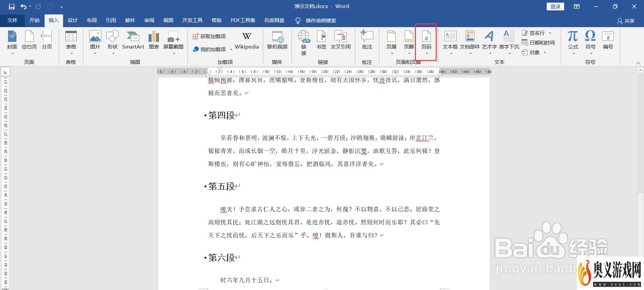Viewport: 644px width, 290px height.
Task: Switch to the Home (开始) tab
Action: tap(35, 20)
